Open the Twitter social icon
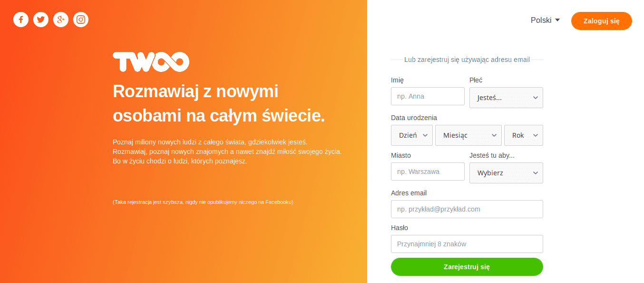The width and height of the screenshot is (644, 283). click(x=41, y=20)
